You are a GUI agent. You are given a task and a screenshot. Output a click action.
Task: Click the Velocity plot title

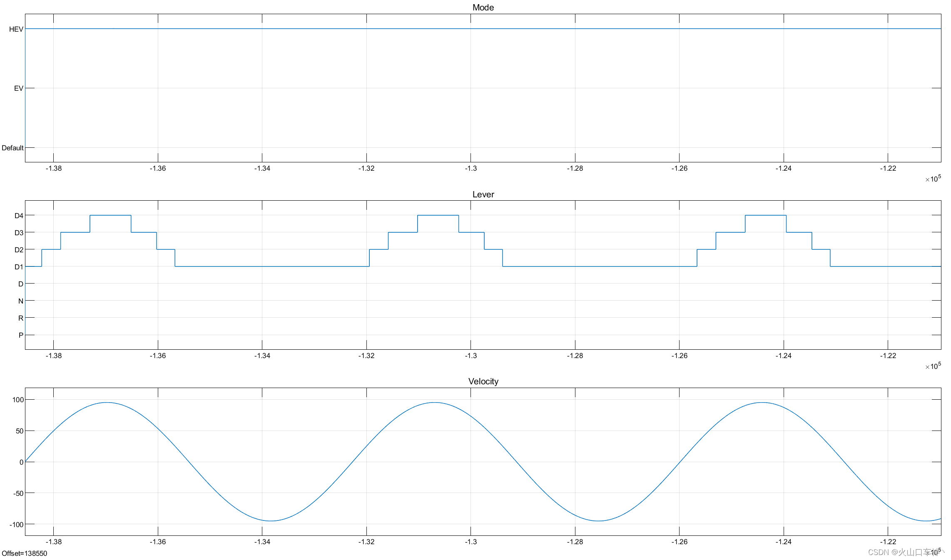483,381
